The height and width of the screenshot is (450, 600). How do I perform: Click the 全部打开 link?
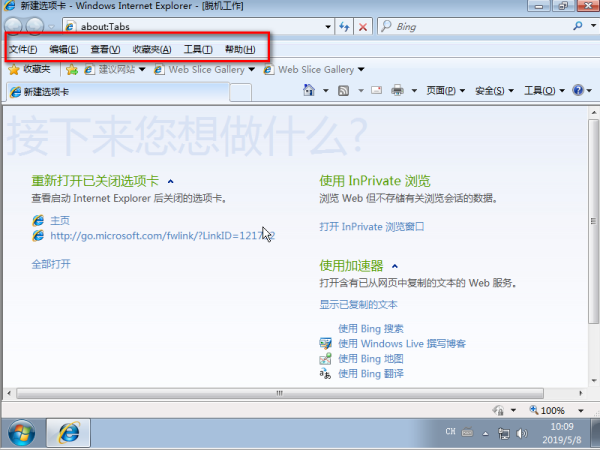tap(51, 264)
